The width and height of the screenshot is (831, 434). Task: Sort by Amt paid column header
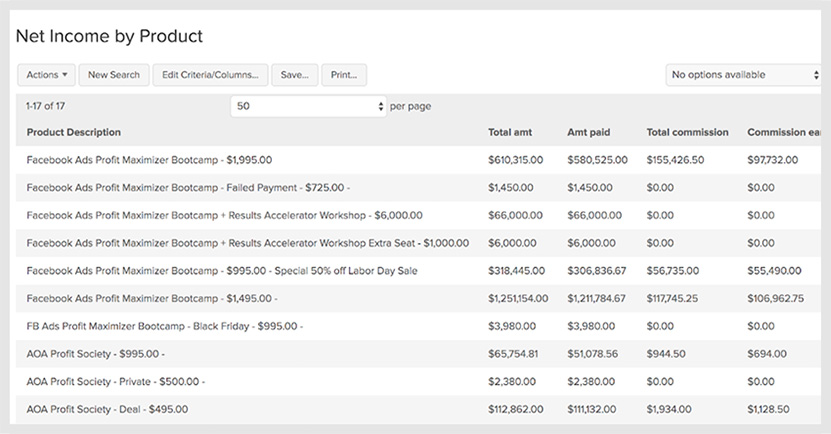(x=588, y=132)
